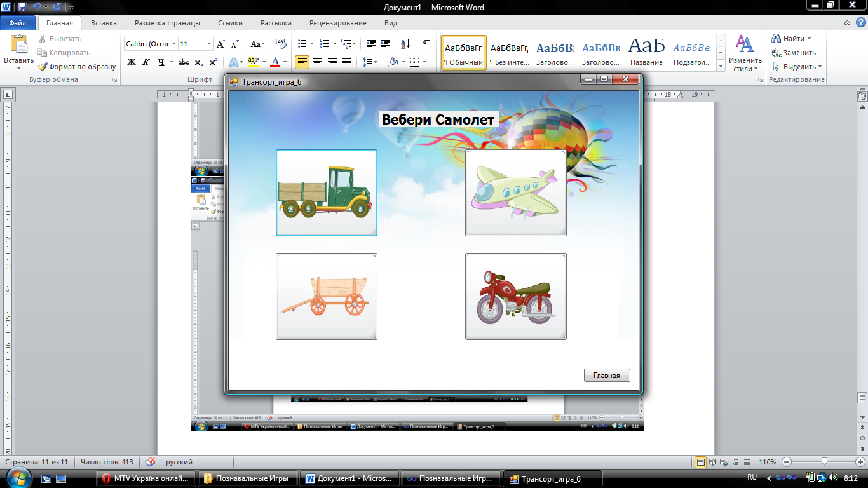Adjust the zoom slider in the status bar
Viewport: 868px width, 488px height.
pyautogui.click(x=824, y=462)
